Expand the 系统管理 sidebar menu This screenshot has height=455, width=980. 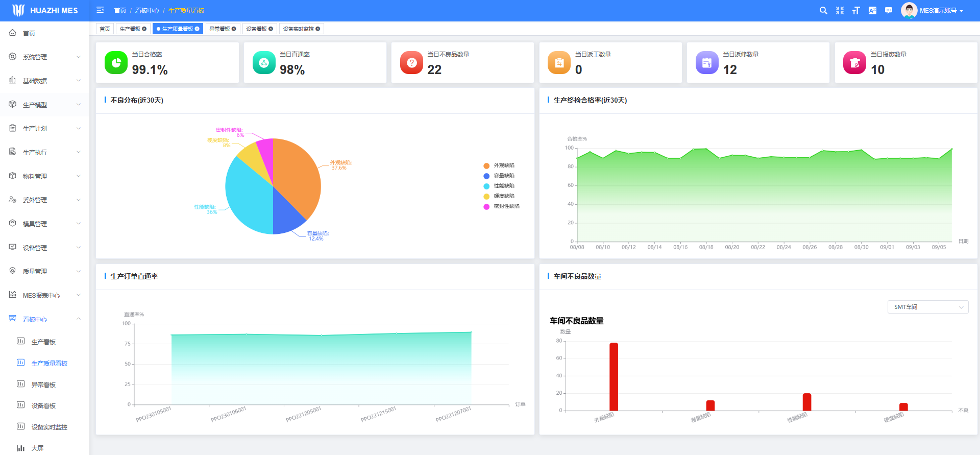click(45, 57)
